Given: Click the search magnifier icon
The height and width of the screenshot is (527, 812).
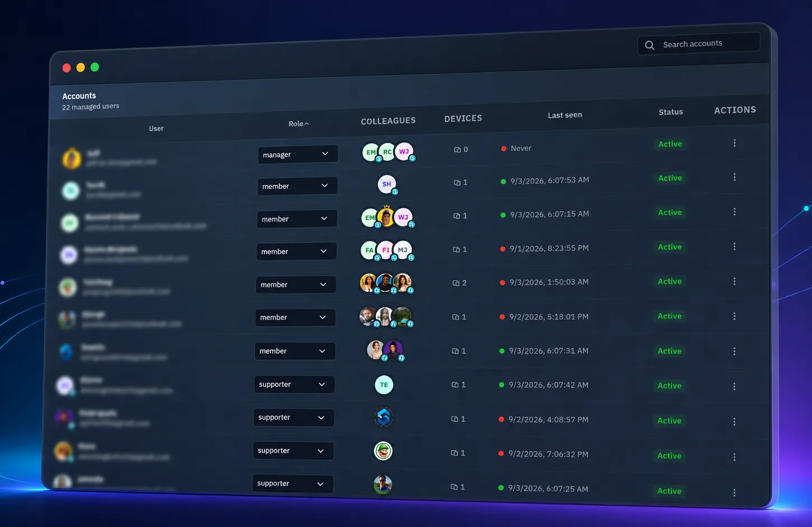Looking at the screenshot, I should tap(650, 45).
